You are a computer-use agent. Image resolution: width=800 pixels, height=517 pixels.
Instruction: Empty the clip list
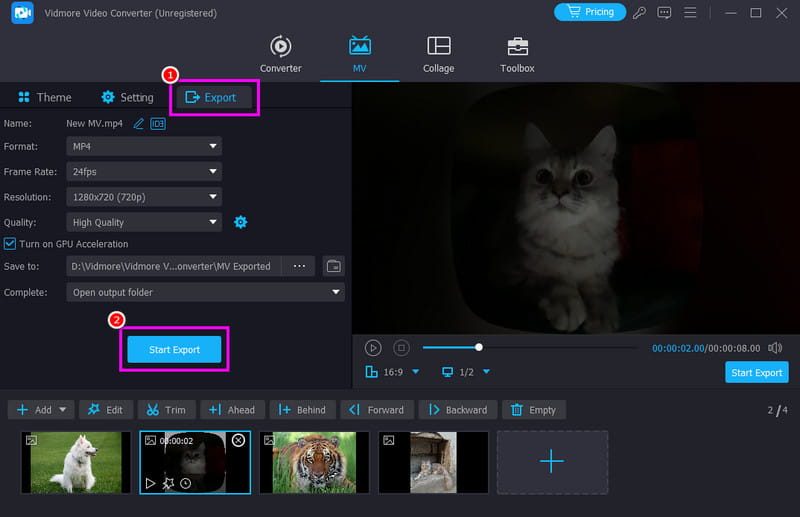[534, 410]
